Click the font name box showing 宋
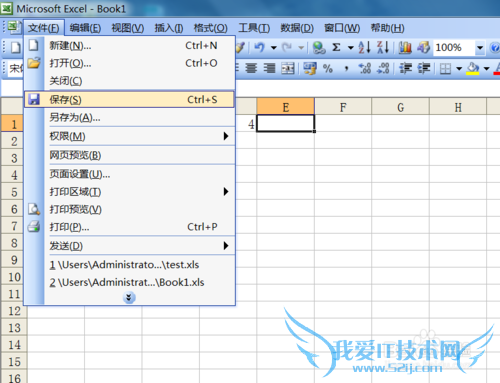This screenshot has width=500, height=383. coord(15,68)
